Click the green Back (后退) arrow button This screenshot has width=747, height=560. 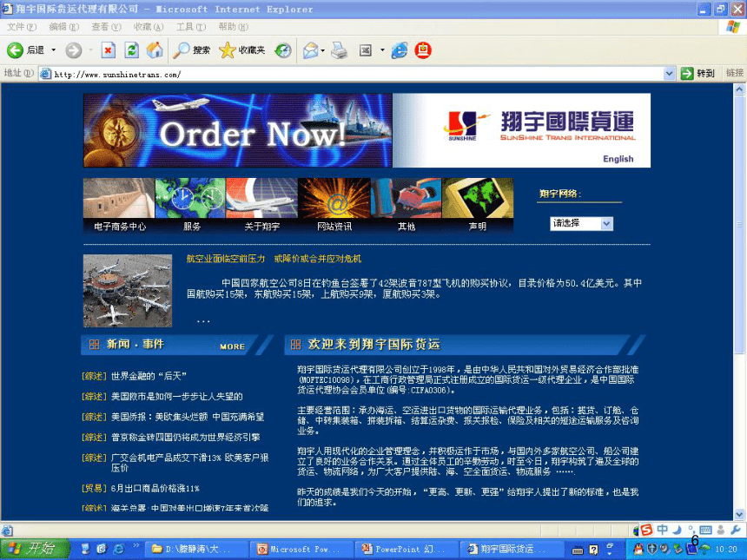tap(15, 50)
